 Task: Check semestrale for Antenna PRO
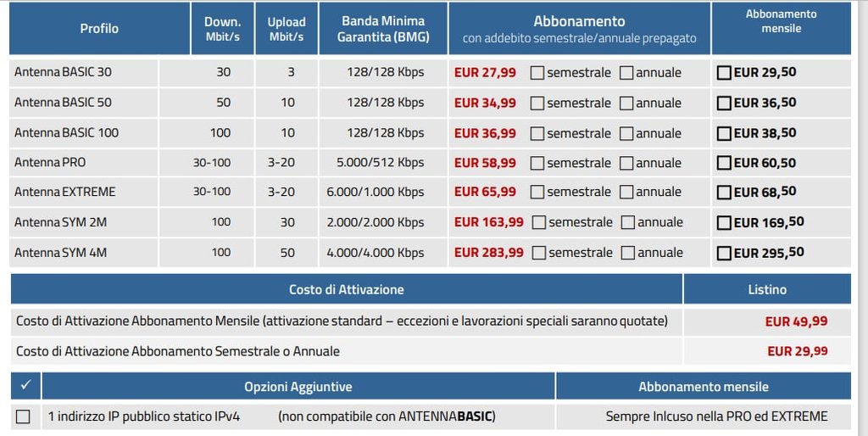click(537, 163)
